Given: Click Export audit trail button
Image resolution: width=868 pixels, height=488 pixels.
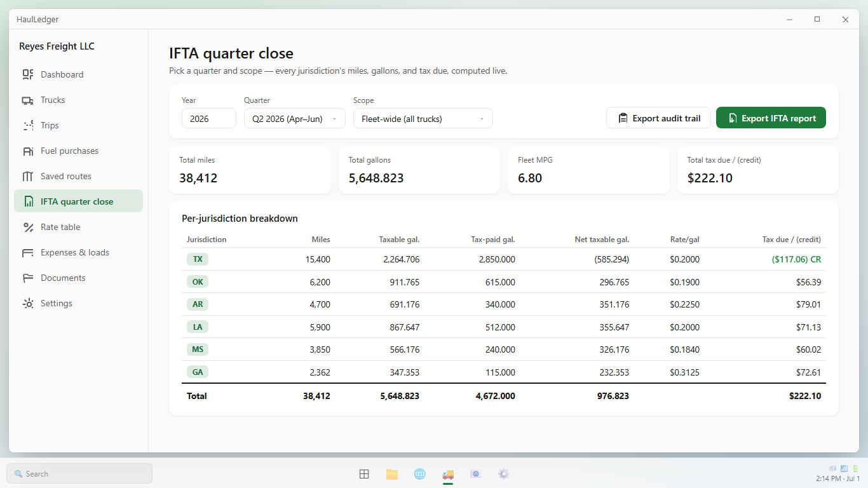Looking at the screenshot, I should [x=658, y=118].
